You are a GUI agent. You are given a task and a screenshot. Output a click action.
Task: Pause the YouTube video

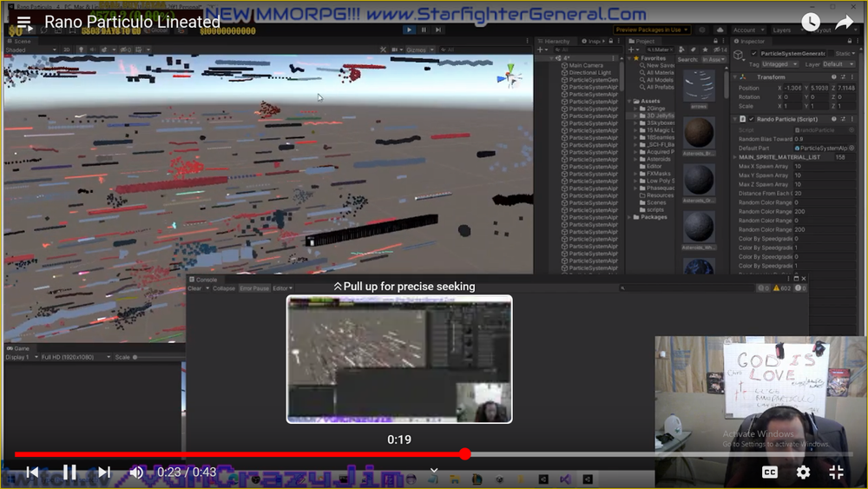(69, 472)
